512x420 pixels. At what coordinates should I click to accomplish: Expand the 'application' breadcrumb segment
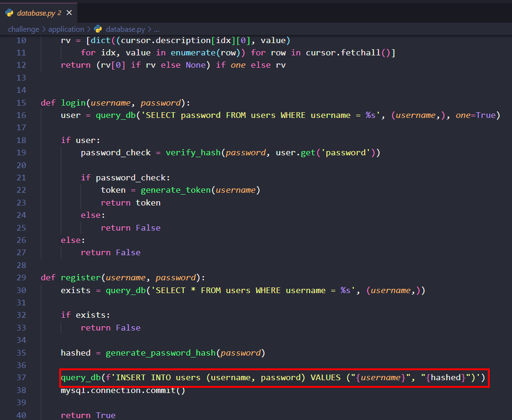66,29
